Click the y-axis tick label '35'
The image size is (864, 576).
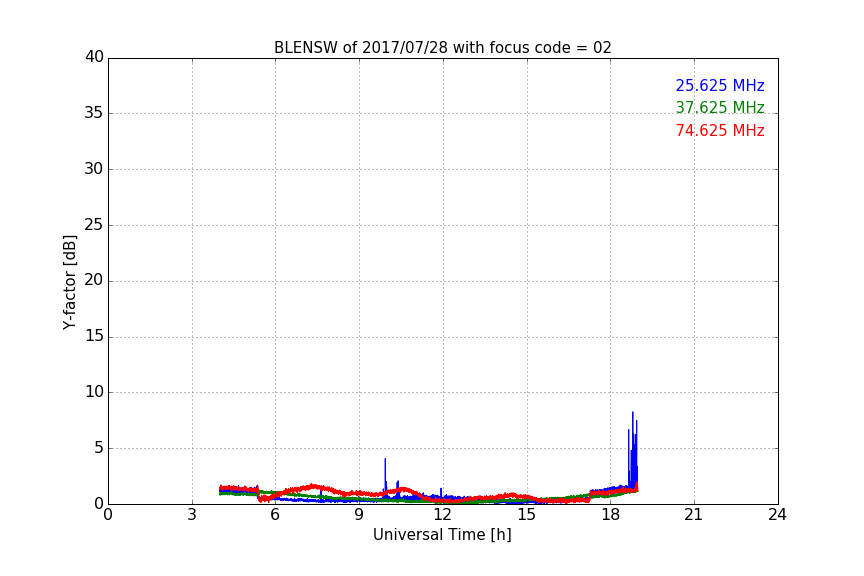click(94, 113)
